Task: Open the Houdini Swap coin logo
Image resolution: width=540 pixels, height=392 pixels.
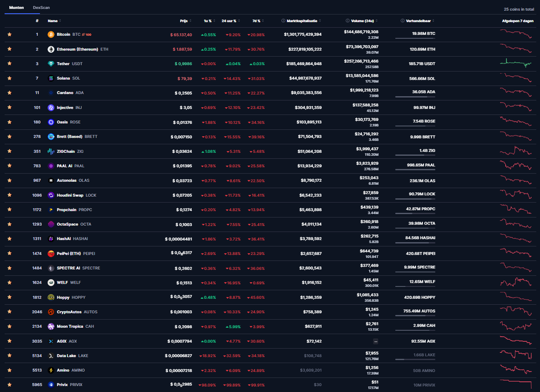Action: (x=51, y=195)
